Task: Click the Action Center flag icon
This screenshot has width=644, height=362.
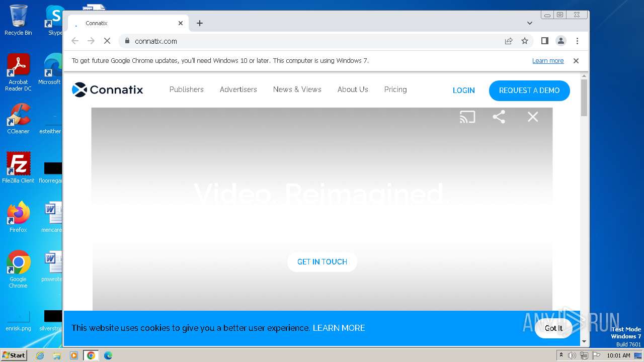Action: pos(596,355)
